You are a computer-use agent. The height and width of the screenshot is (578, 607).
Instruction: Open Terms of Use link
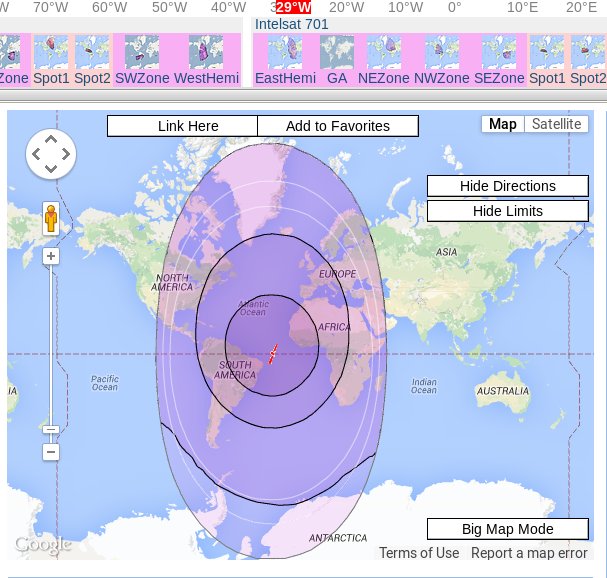click(419, 553)
